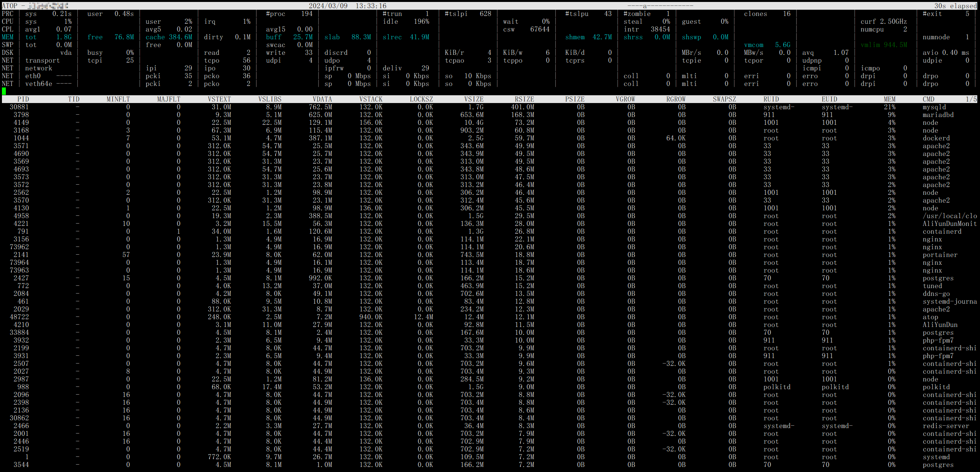
Task: Click the portainer command name
Action: pyautogui.click(x=940, y=255)
